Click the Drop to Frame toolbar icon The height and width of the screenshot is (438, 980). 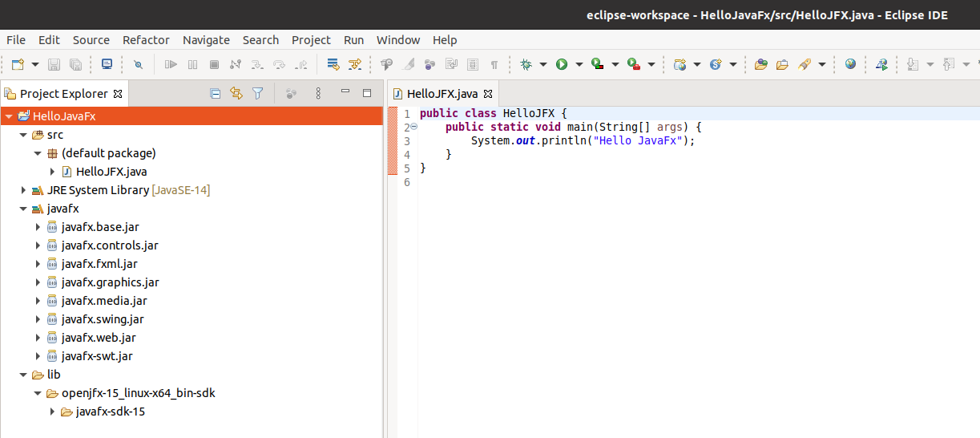click(x=333, y=64)
